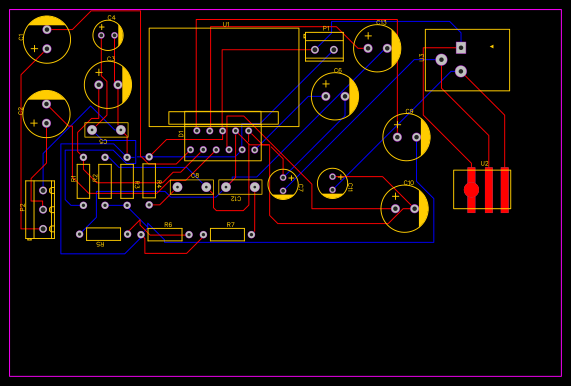
Task: Select resistor R4 body
Action: coord(149,181)
